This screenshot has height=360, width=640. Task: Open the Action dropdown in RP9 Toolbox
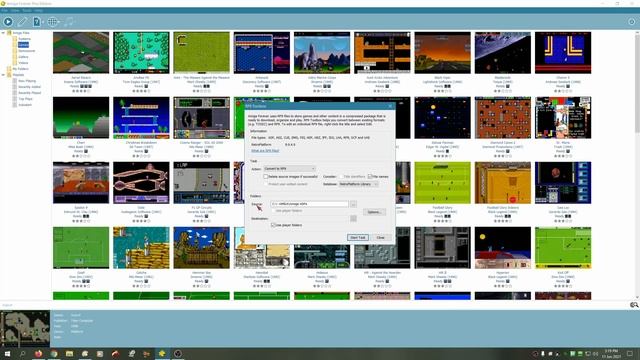tap(289, 169)
